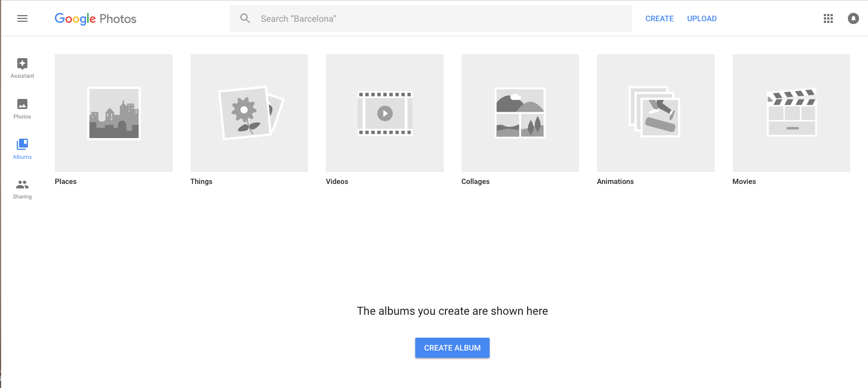Open the Videos album thumbnail
This screenshot has width=868, height=388.
385,113
